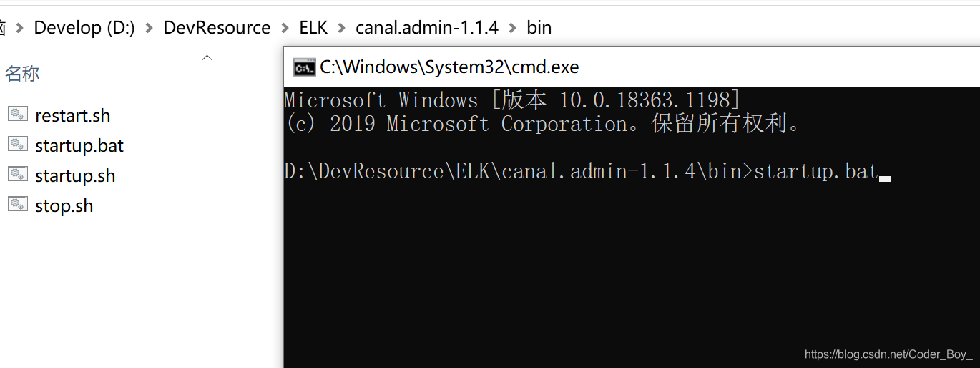980x368 pixels.
Task: Expand chevron after canal.admin-1.1.4 breadcrumb
Action: tap(512, 28)
